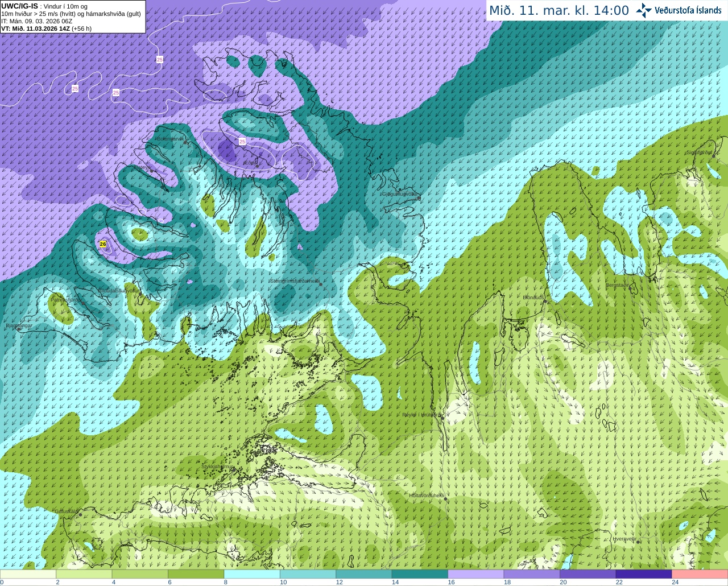Click the Æðey station label

(x=250, y=163)
